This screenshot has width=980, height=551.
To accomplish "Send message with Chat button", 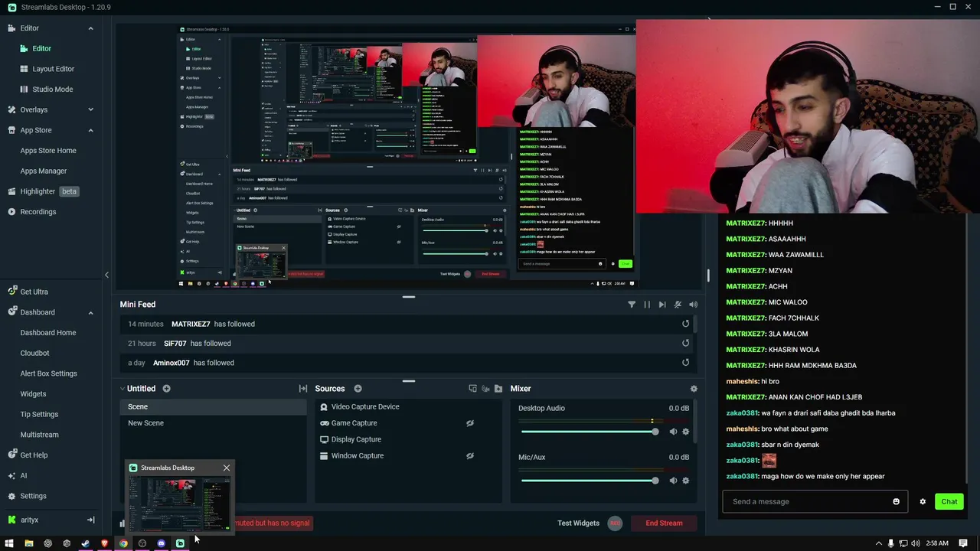I will 949,501.
